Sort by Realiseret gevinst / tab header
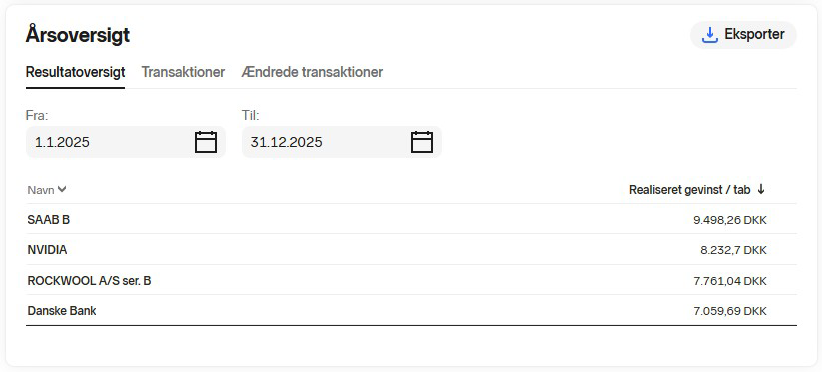The image size is (822, 372). [689, 190]
